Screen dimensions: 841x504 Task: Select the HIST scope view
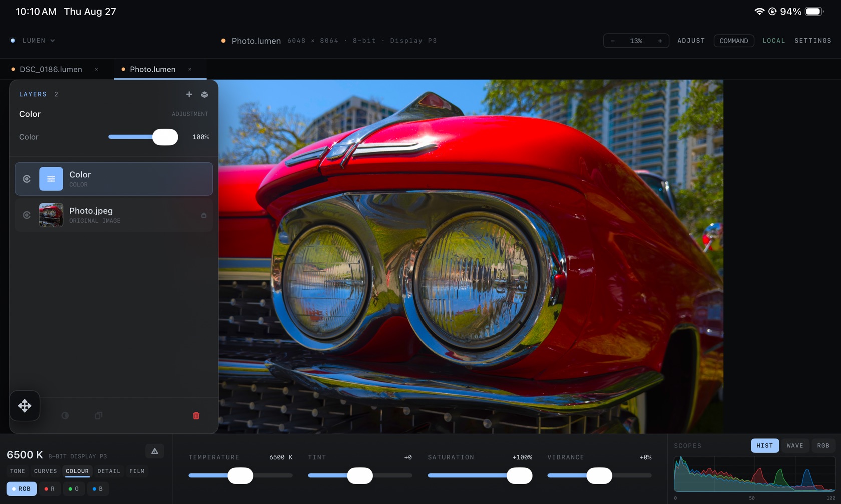point(765,446)
